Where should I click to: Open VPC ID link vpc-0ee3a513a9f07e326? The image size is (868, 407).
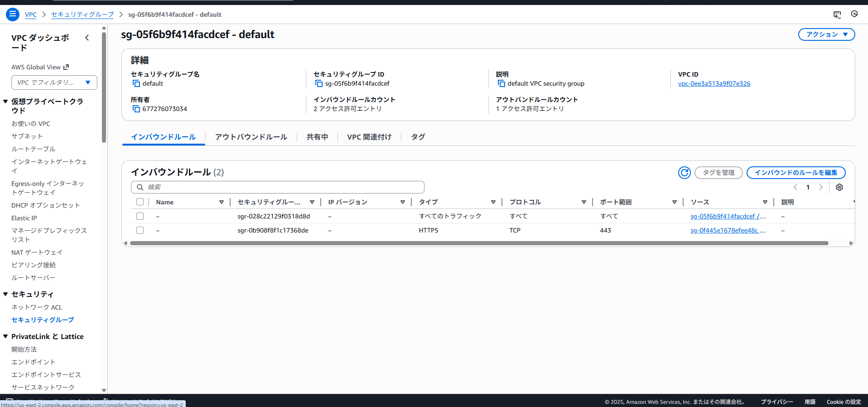(714, 83)
